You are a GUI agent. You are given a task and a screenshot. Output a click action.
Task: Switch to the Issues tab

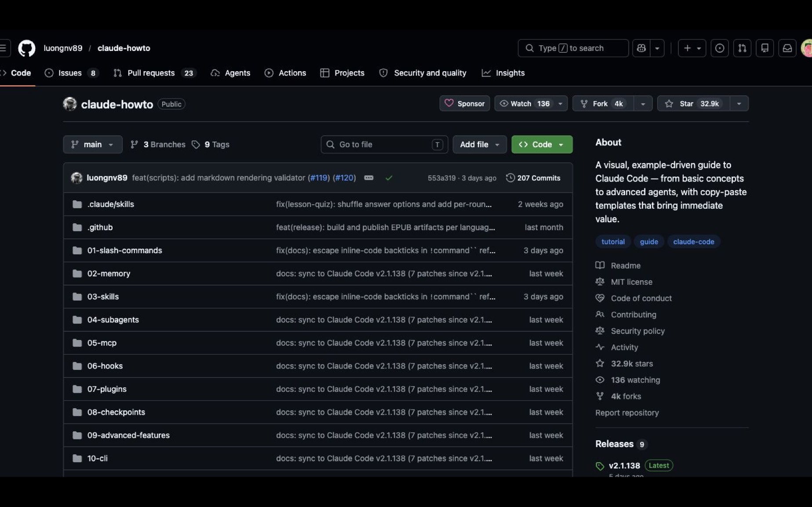click(x=71, y=73)
